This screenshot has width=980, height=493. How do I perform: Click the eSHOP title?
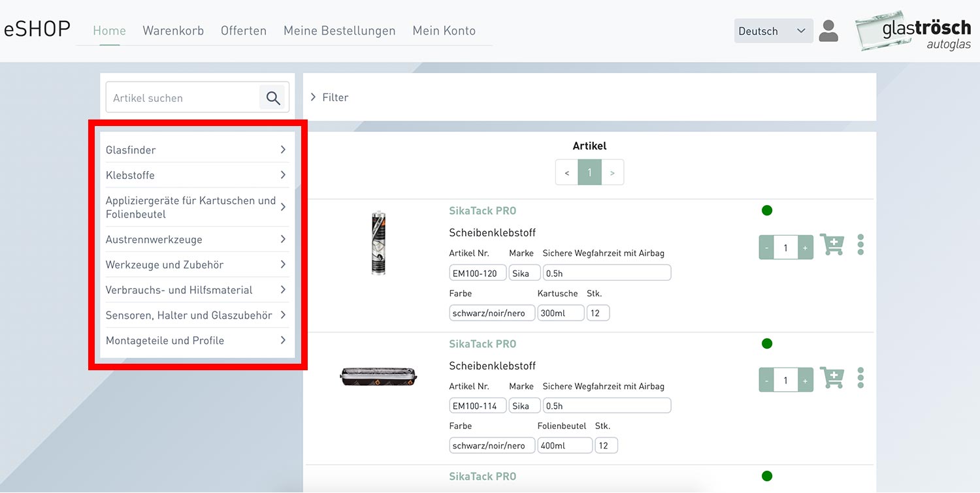coord(37,29)
